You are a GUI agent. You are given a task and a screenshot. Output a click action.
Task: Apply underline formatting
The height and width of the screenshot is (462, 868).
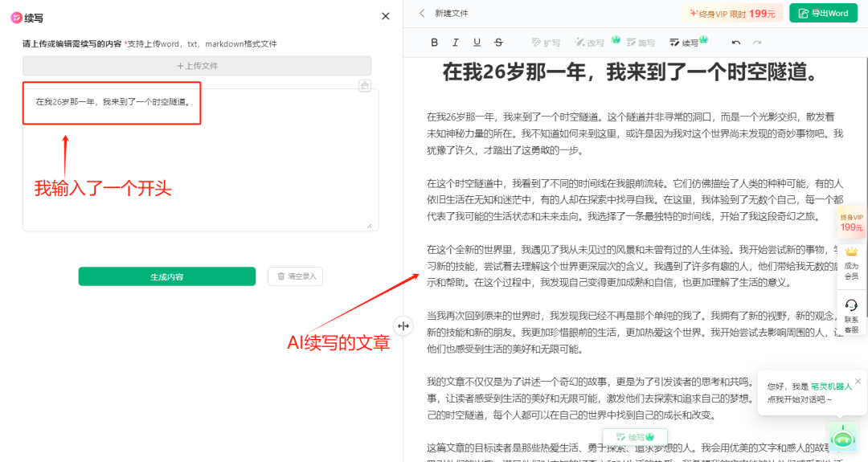pyautogui.click(x=477, y=43)
